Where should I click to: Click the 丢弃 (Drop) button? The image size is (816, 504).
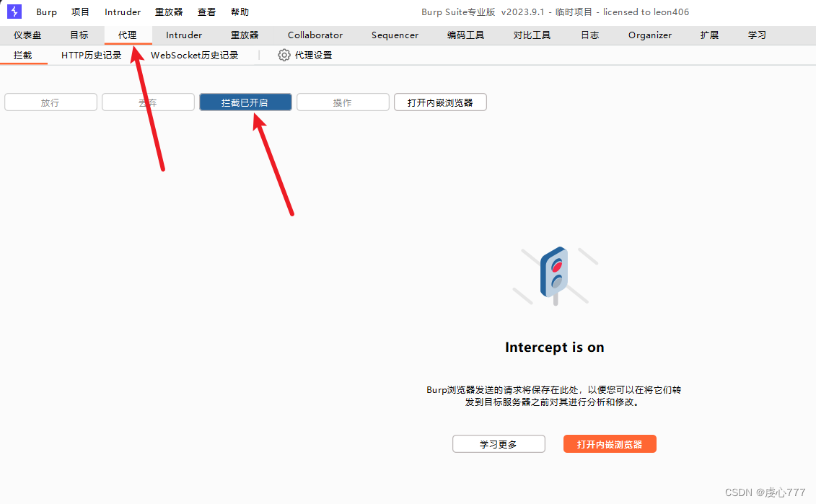148,102
